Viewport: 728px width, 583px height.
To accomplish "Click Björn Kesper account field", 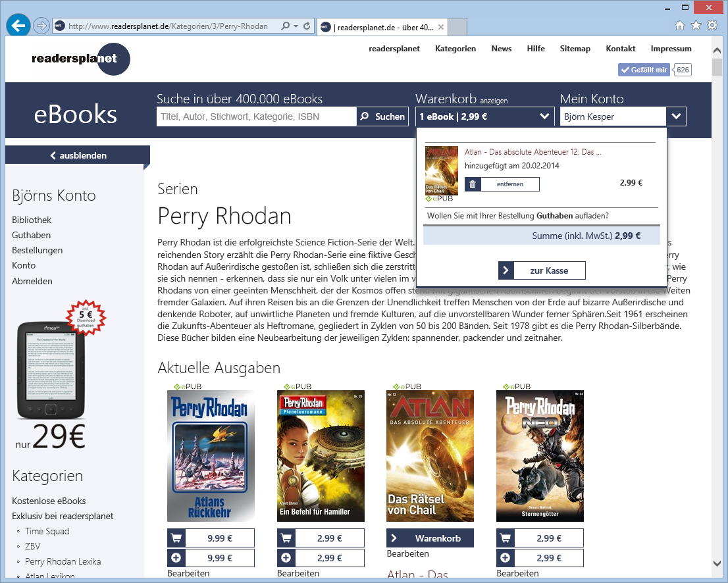I will pos(613,116).
